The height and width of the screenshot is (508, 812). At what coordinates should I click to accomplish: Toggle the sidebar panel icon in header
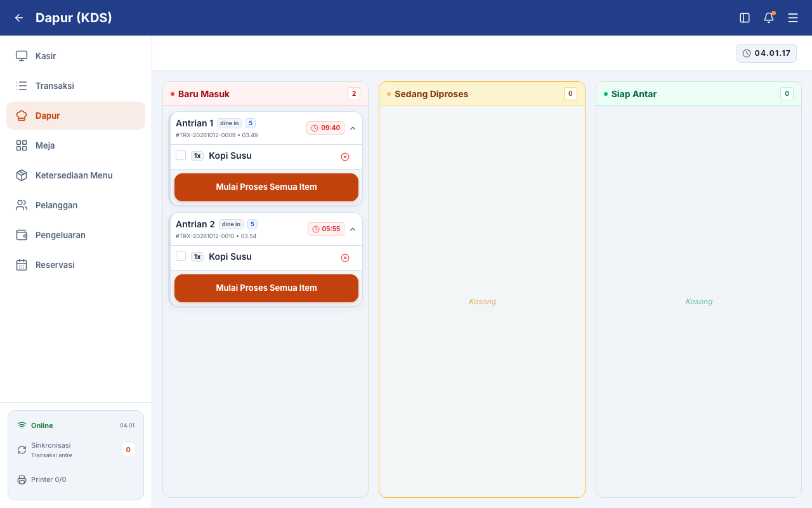[x=745, y=18]
